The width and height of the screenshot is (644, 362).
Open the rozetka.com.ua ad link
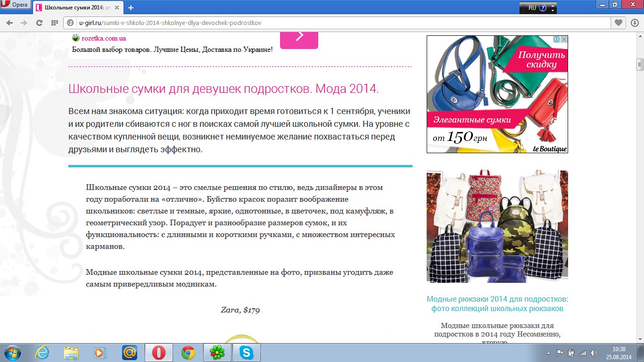click(x=103, y=38)
